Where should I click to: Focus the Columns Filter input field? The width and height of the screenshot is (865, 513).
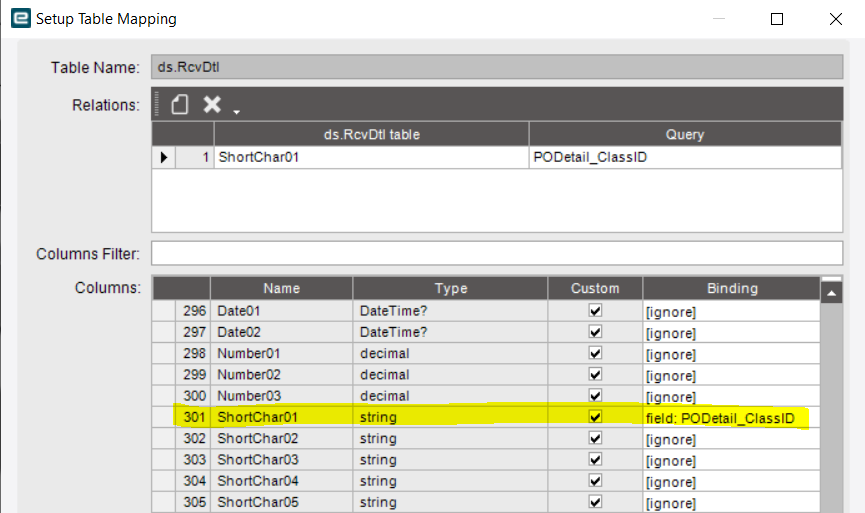pos(497,253)
